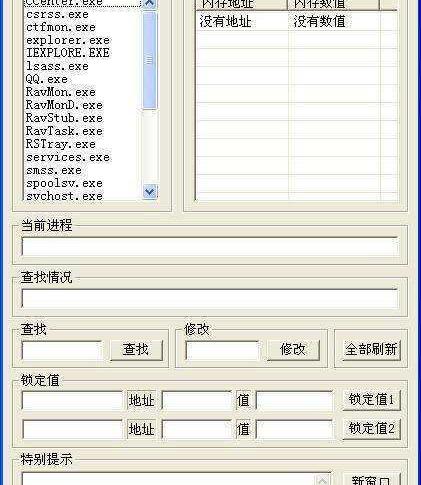The width and height of the screenshot is (421, 485).
Task: Click the 内存数值 column header
Action: coord(333,4)
